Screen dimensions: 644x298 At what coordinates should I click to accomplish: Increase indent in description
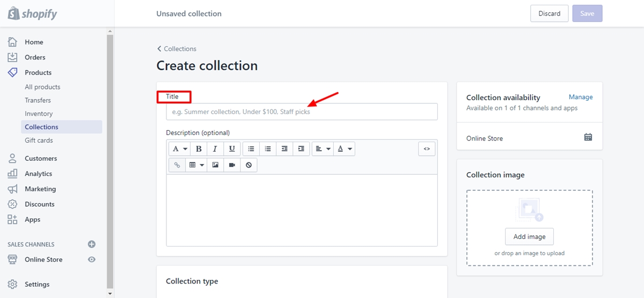[301, 149]
